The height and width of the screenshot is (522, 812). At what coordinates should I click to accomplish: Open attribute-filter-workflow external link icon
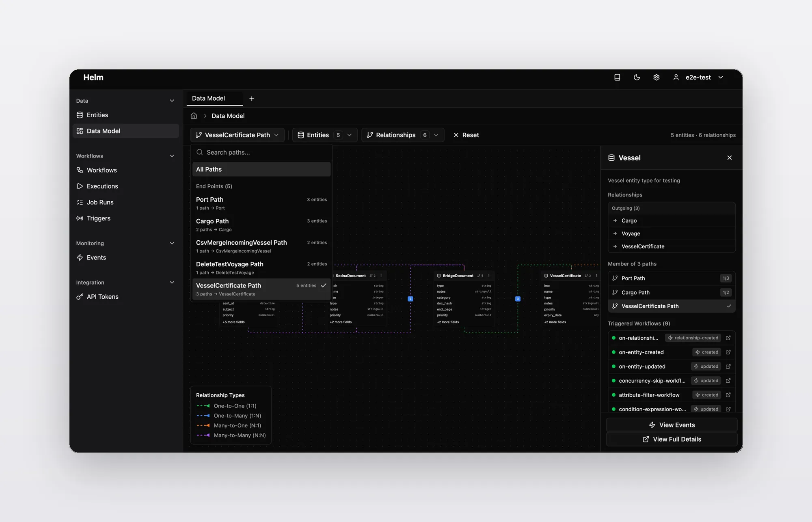click(x=728, y=395)
